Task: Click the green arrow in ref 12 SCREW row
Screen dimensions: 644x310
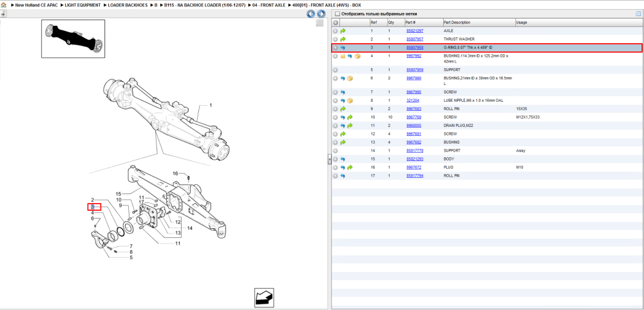Action: coord(343,134)
